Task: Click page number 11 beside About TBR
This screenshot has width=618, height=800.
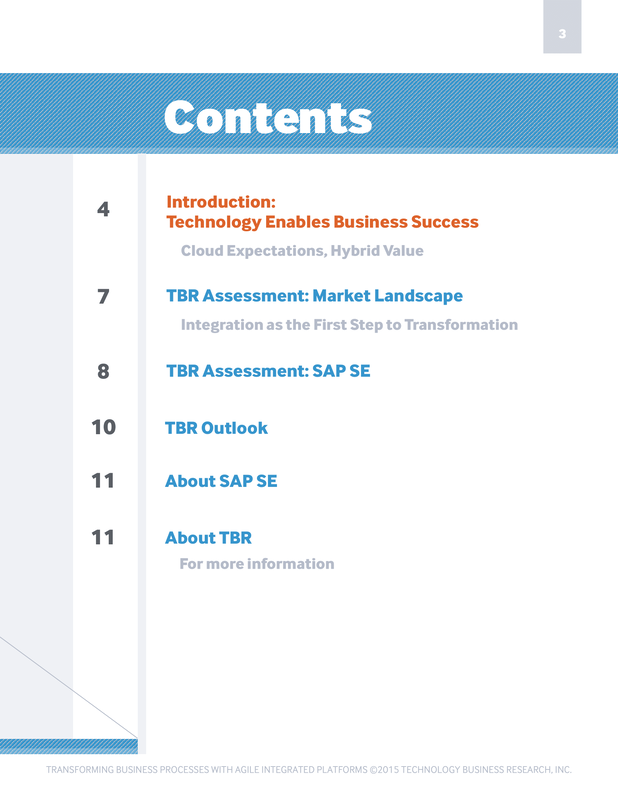Action: coord(102,538)
